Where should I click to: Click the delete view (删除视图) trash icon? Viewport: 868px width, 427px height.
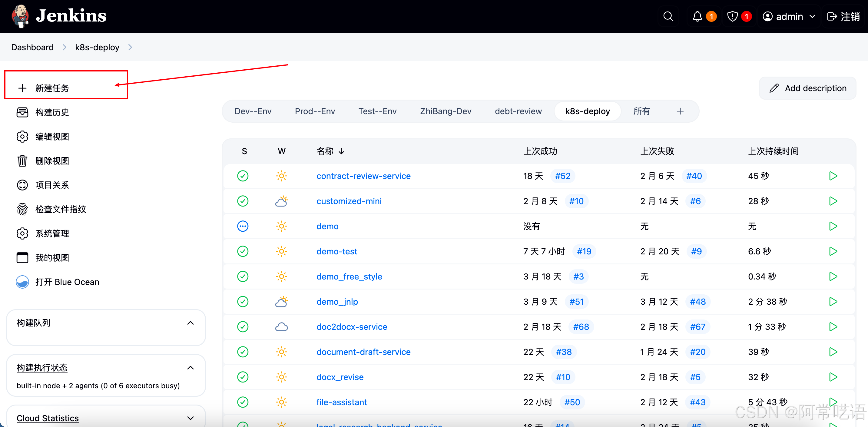(x=22, y=161)
